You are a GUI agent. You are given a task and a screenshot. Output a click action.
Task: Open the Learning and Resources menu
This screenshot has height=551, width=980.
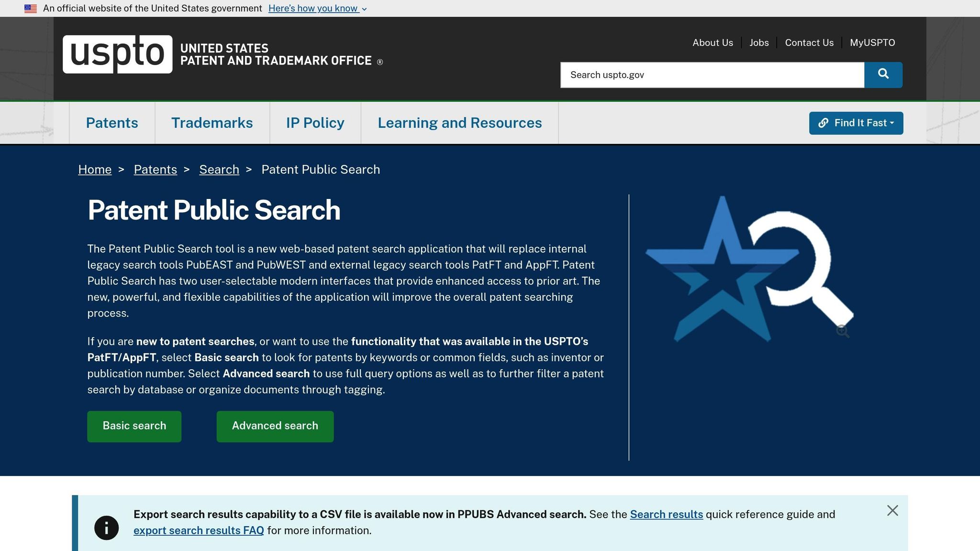(459, 123)
